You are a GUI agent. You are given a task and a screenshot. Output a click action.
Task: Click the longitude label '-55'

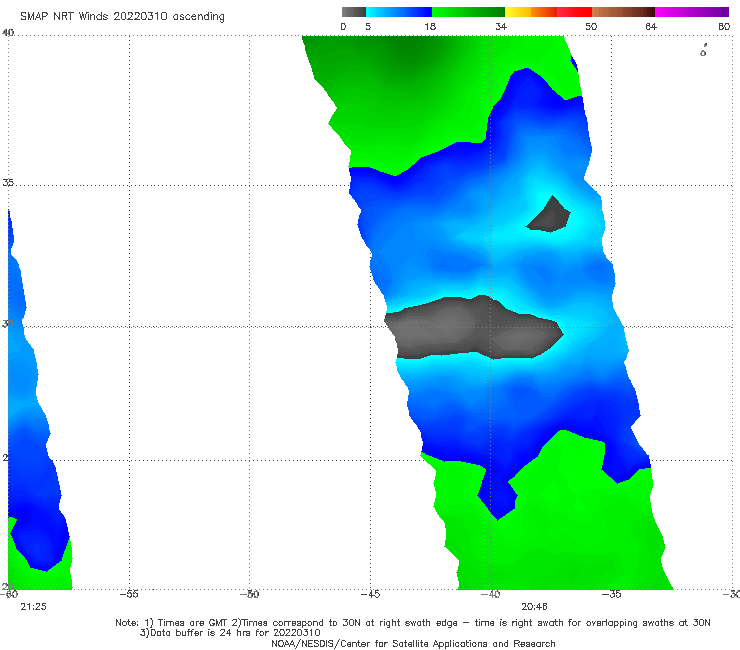129,594
